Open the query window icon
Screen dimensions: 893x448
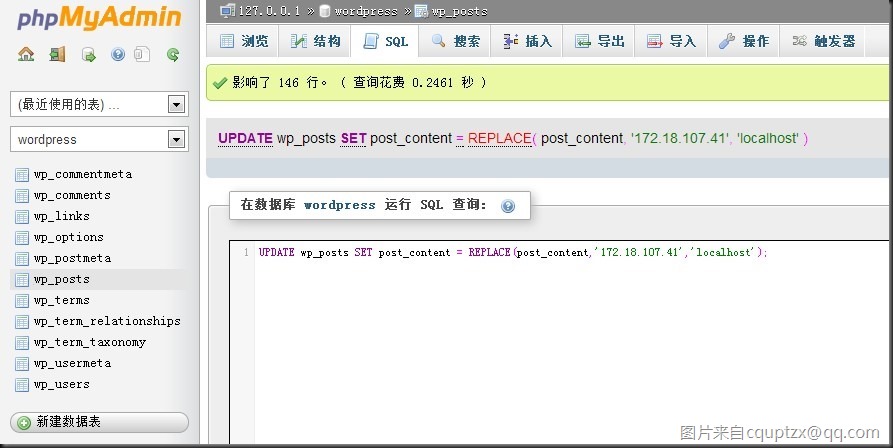88,55
